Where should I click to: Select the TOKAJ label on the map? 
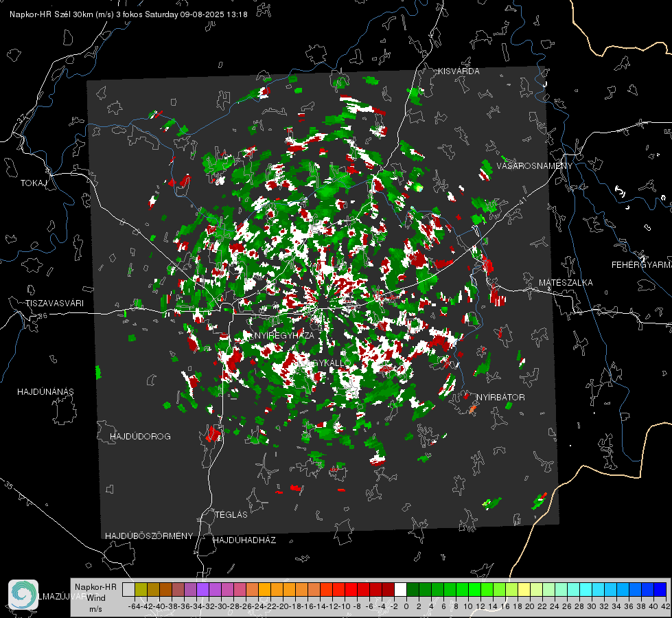click(34, 183)
